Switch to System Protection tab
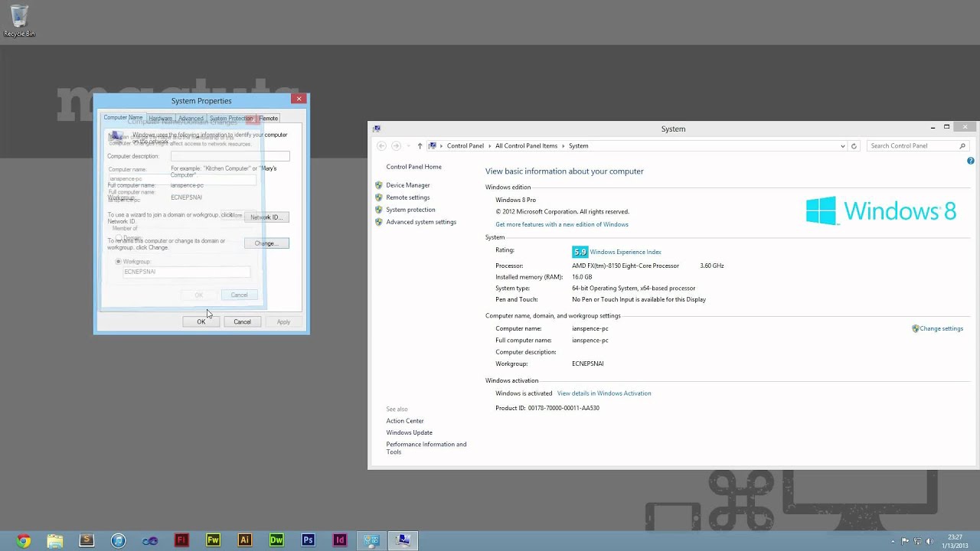 231,119
